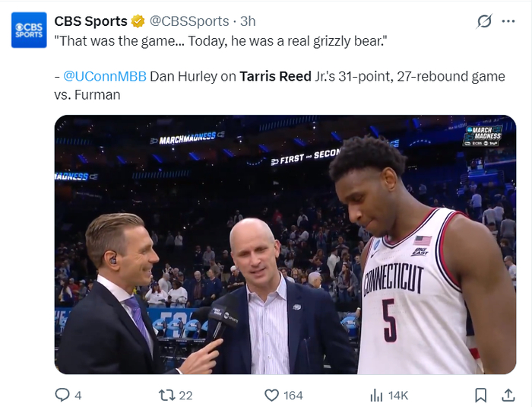This screenshot has width=532, height=407.
Task: Click the CBS Sports display name
Action: coord(90,21)
